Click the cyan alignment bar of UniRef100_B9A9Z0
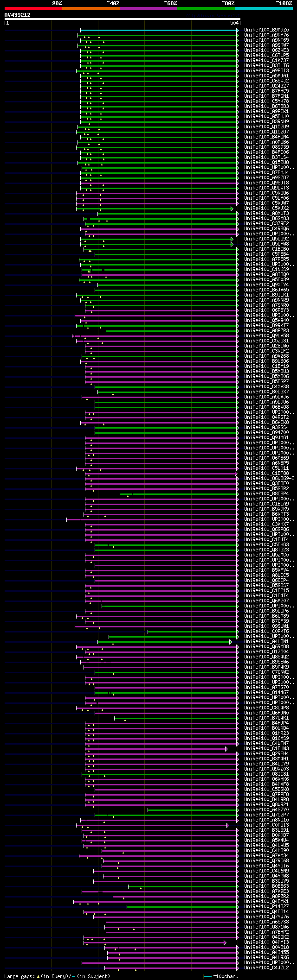297x980 pixels. click(x=159, y=30)
